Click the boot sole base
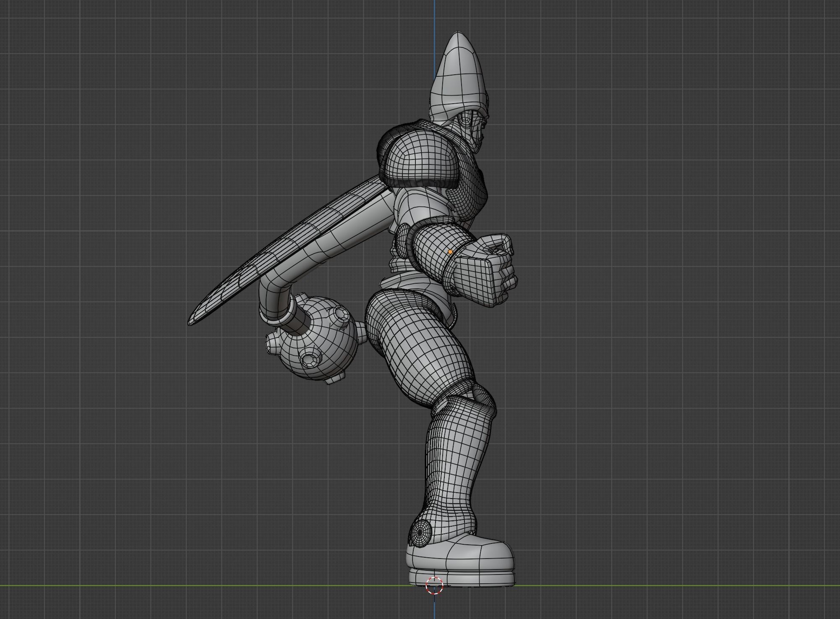The height and width of the screenshot is (619, 840). click(x=462, y=577)
